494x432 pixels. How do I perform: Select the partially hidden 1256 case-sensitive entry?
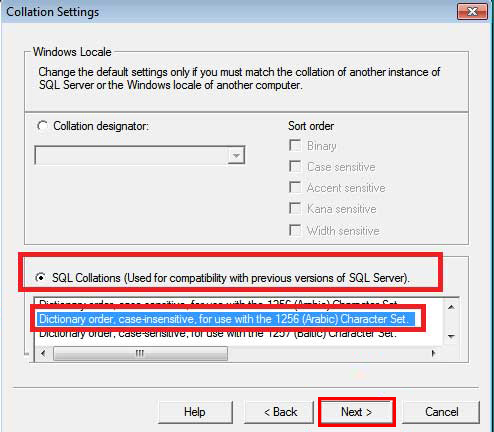point(218,303)
